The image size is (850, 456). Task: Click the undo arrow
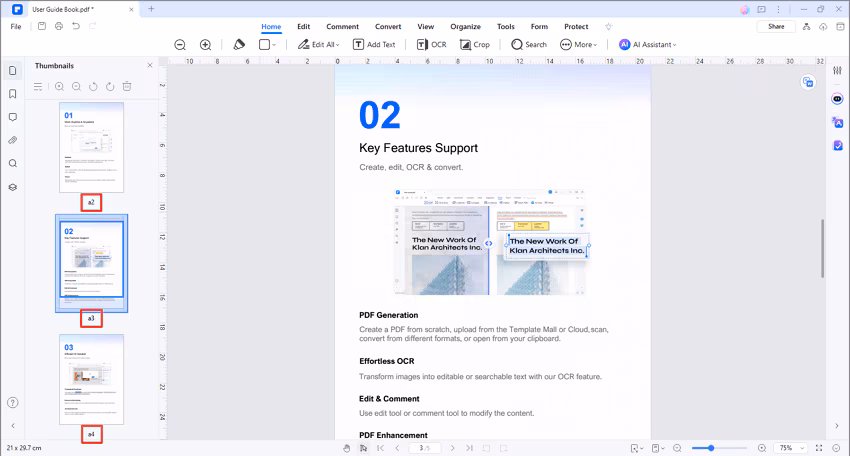tap(76, 26)
